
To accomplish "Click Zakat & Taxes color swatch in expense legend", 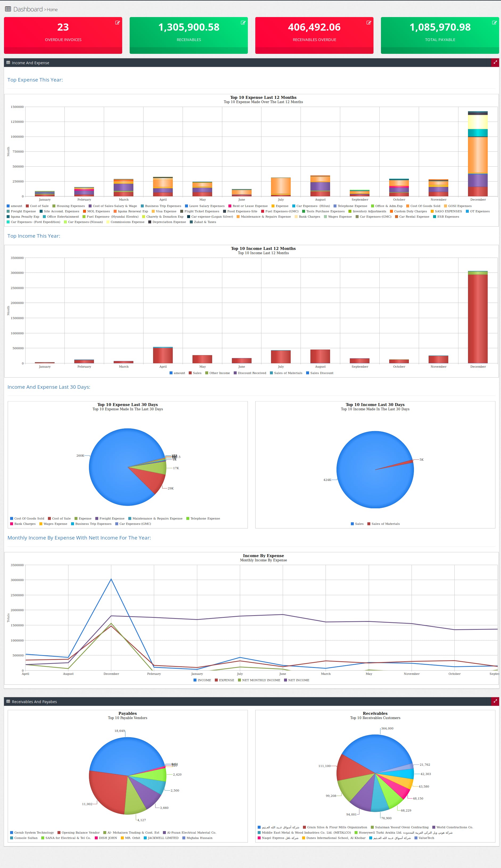I will (x=191, y=222).
